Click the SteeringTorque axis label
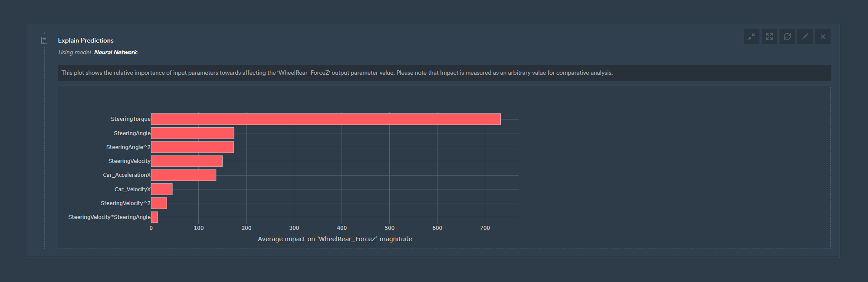This screenshot has height=282, width=868. (131, 119)
